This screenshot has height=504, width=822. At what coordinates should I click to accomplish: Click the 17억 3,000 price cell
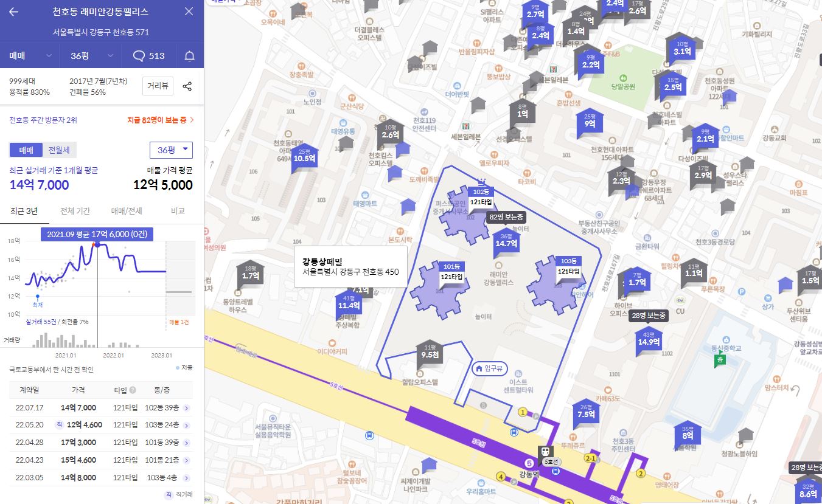[x=78, y=443]
